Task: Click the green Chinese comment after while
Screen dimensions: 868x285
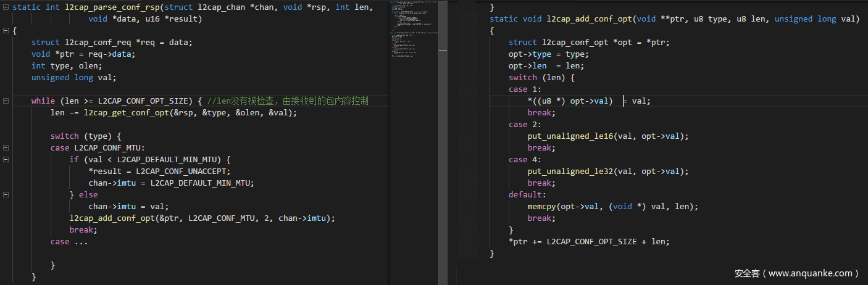Action: [x=288, y=101]
